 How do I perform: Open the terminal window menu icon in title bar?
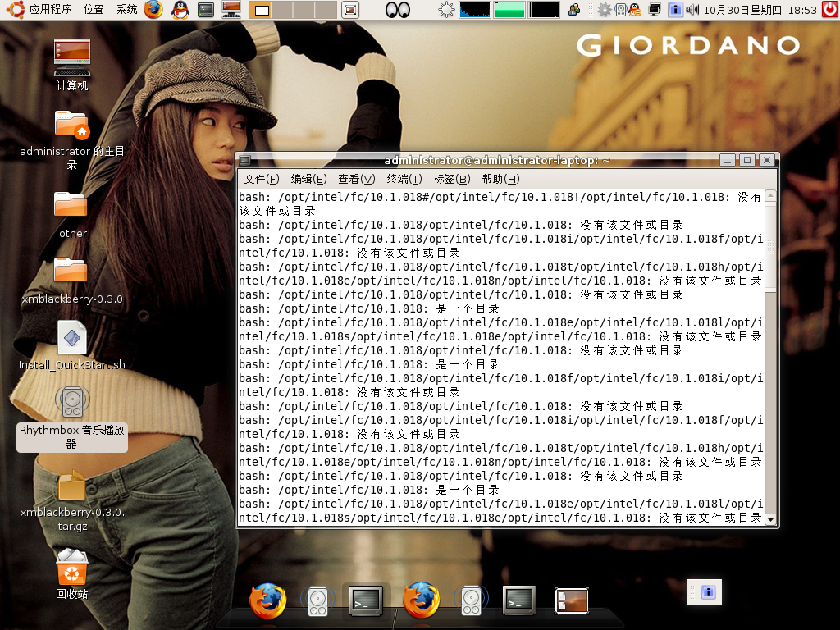[244, 160]
